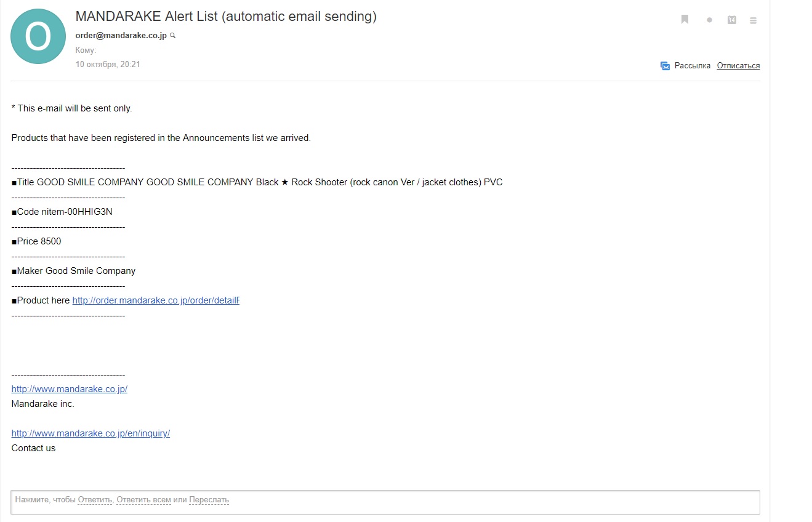
Task: Expand the Кому recipients line
Action: pyautogui.click(x=86, y=50)
